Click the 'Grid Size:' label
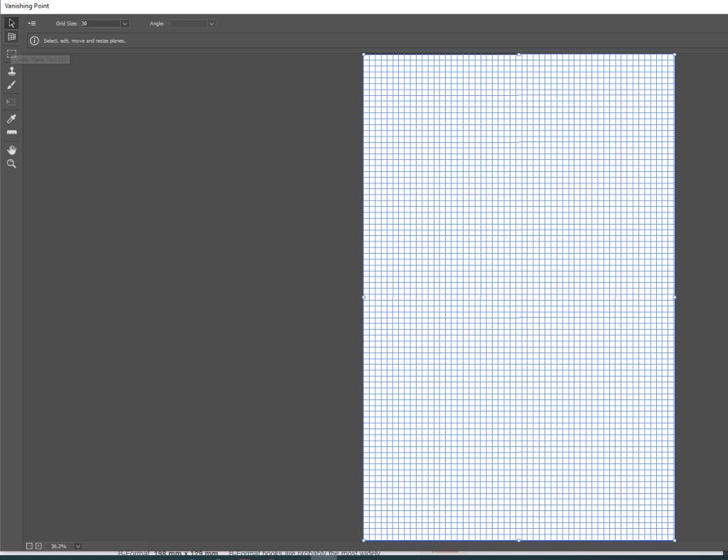 click(66, 23)
